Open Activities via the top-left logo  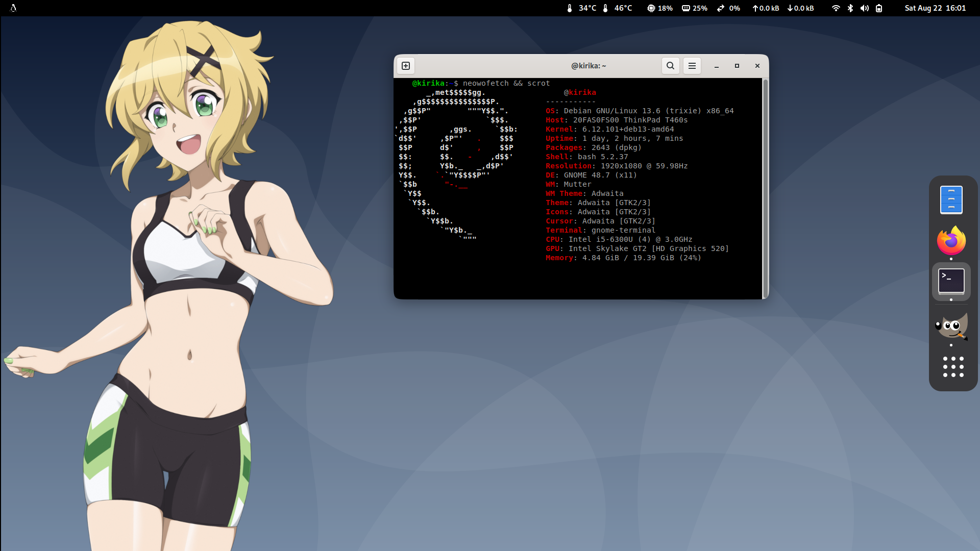(13, 8)
